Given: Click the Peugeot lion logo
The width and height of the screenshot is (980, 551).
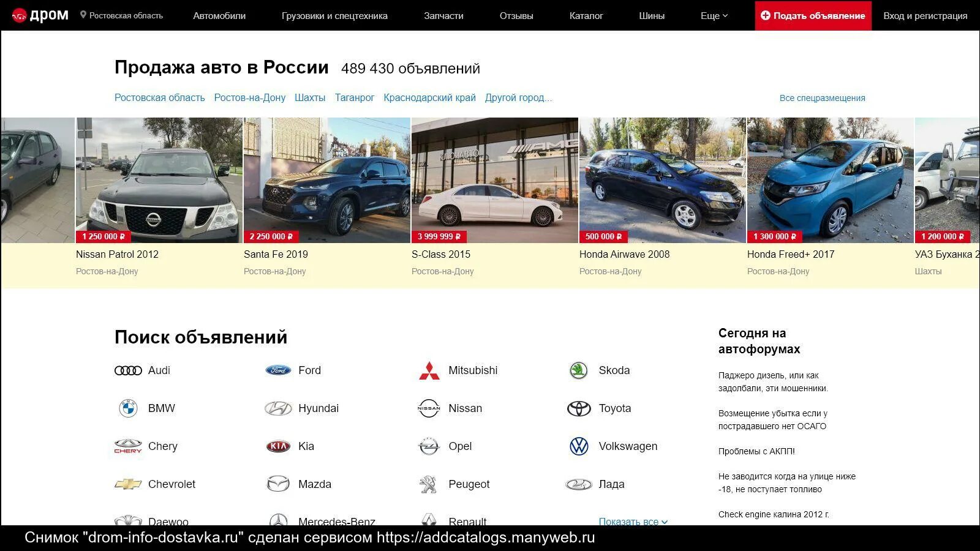Looking at the screenshot, I should [x=428, y=484].
